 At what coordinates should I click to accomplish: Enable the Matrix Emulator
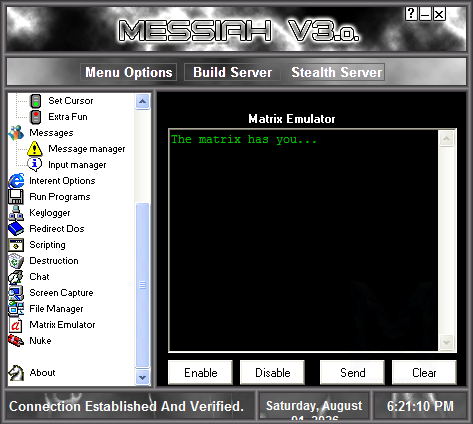[x=200, y=372]
